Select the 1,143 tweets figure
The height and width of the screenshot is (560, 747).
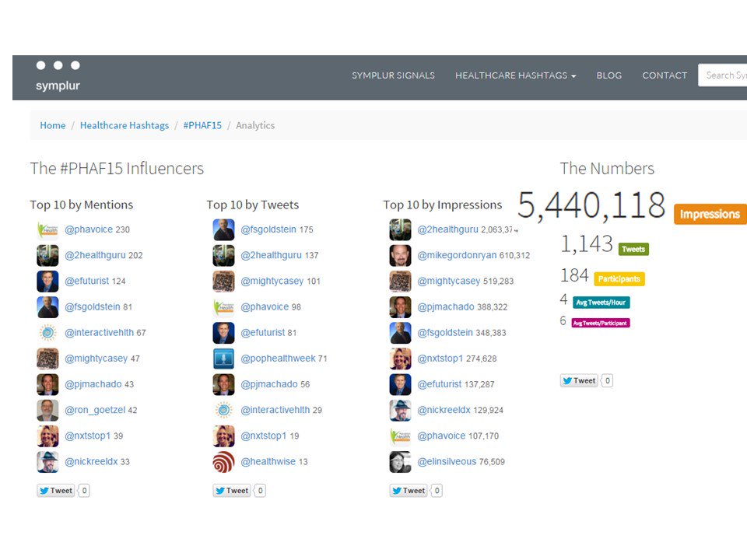(586, 243)
